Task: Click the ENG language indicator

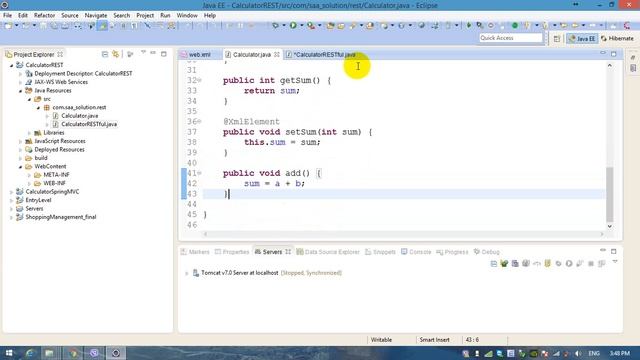Action: tap(594, 353)
